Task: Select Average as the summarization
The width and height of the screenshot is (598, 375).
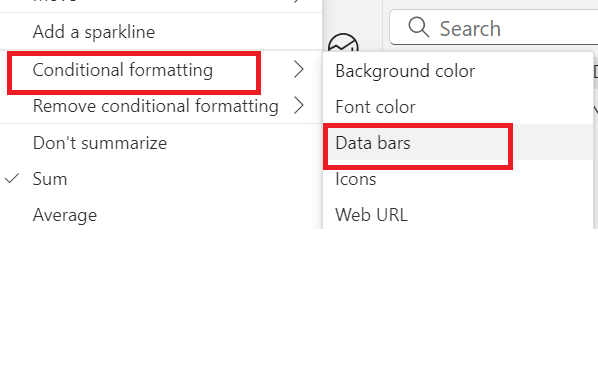Action: pos(65,215)
